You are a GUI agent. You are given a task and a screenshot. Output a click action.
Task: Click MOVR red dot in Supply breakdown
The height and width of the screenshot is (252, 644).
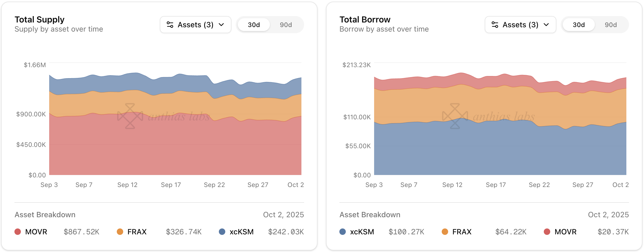tap(18, 232)
